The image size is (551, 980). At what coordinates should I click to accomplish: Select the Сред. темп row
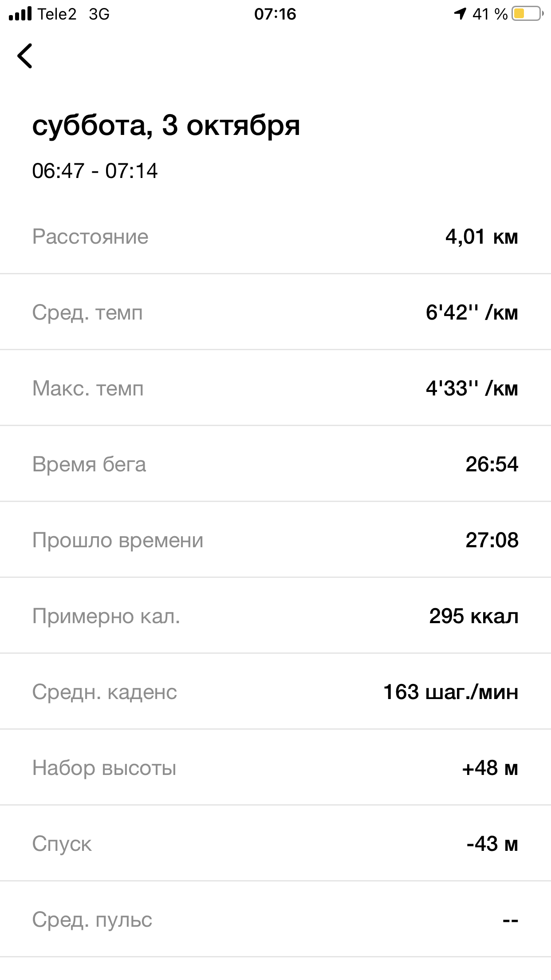(x=275, y=312)
